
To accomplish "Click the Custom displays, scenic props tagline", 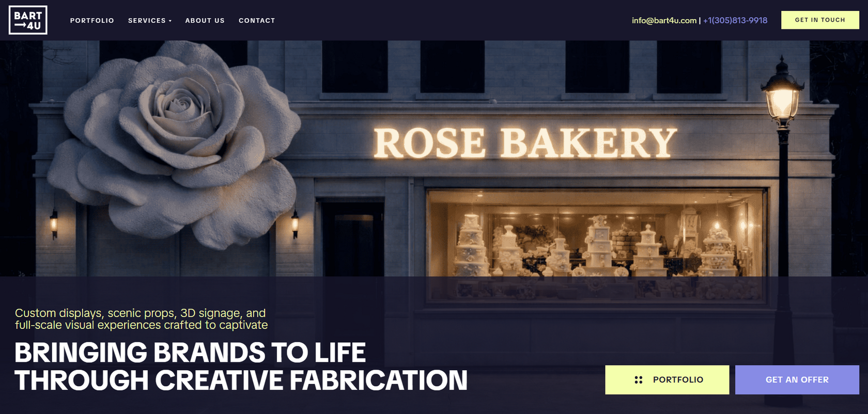I will (141, 319).
